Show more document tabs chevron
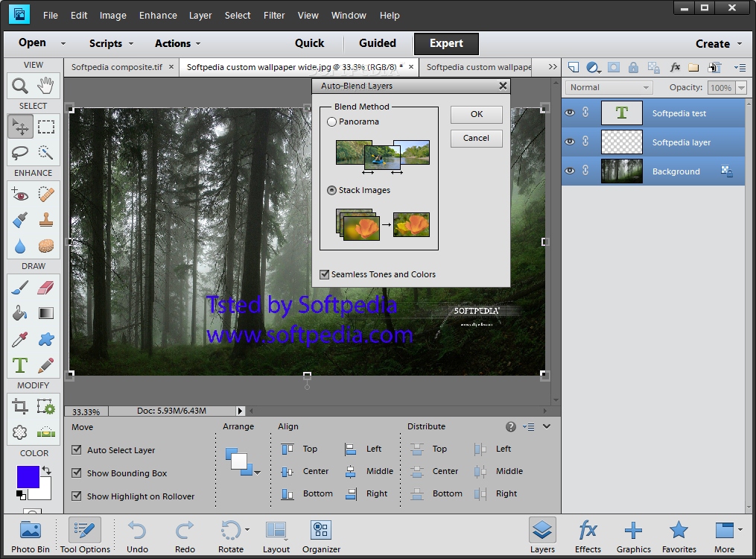Screen dimensions: 756x559 point(553,67)
